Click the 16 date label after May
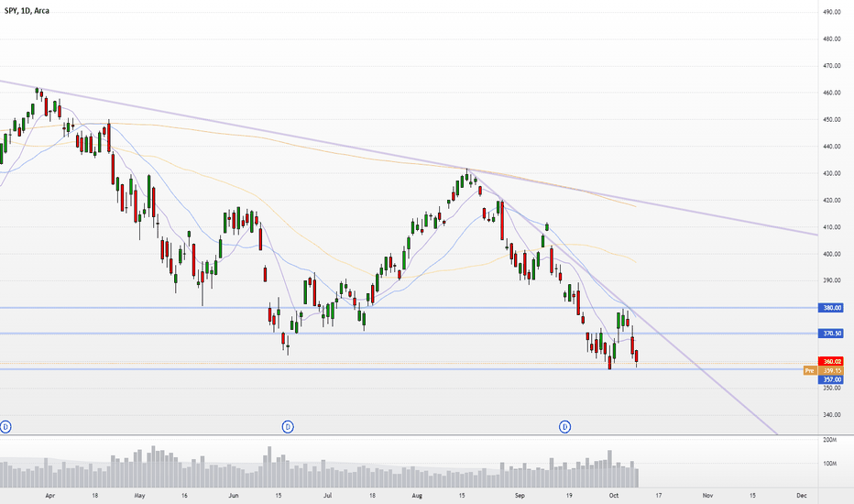This screenshot has height=504, width=854. 184,496
